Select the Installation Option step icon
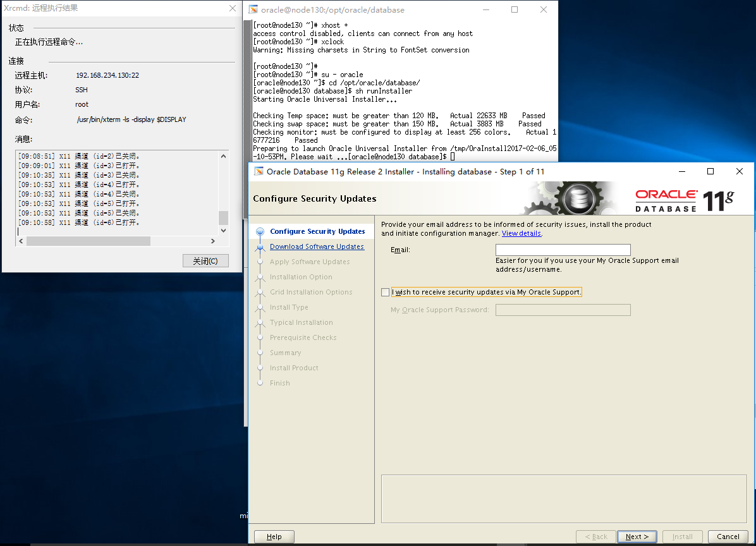Image resolution: width=756 pixels, height=546 pixels. [x=260, y=277]
